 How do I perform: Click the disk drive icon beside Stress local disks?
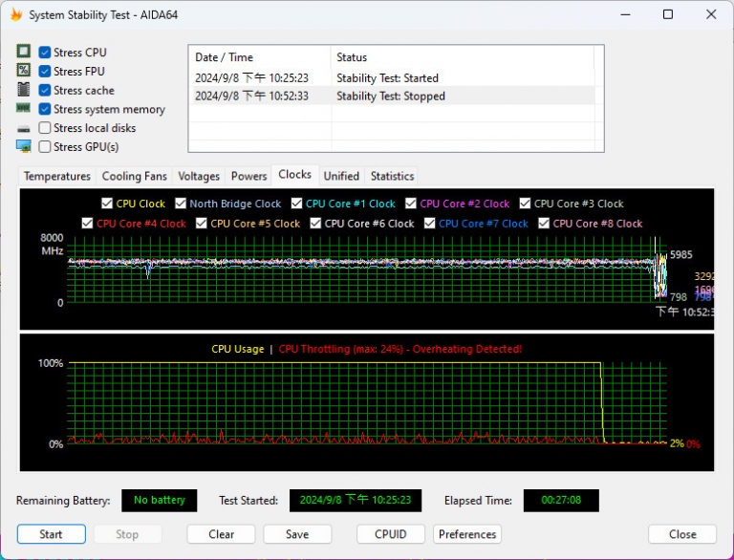click(x=23, y=129)
